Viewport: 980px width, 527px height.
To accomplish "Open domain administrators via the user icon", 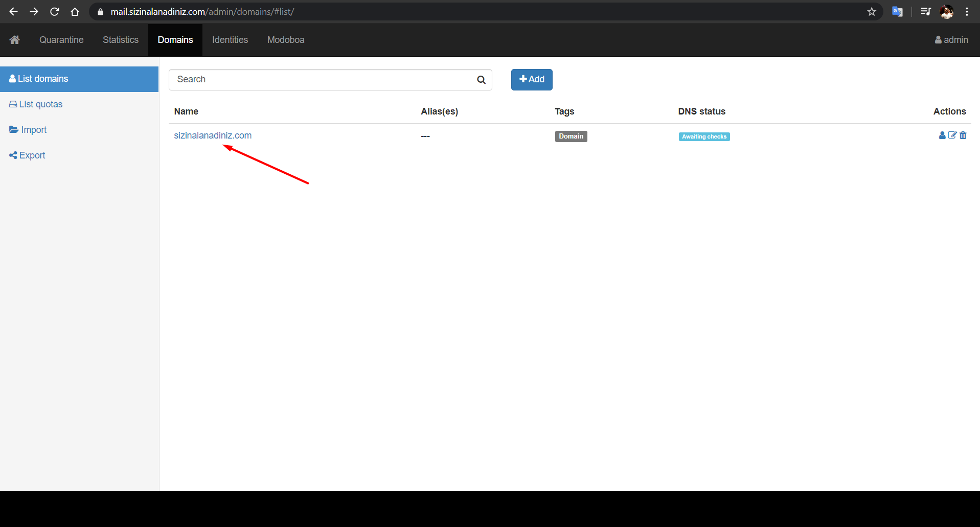I will (942, 135).
